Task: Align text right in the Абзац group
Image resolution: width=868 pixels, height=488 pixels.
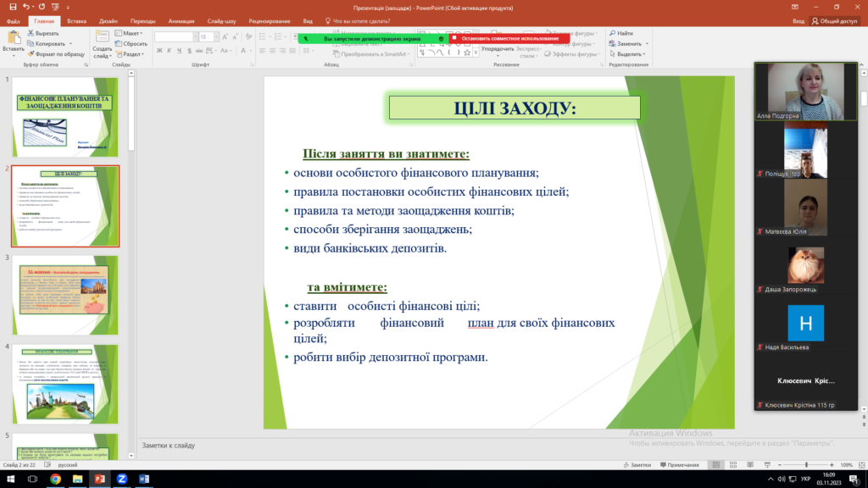Action: 282,51
